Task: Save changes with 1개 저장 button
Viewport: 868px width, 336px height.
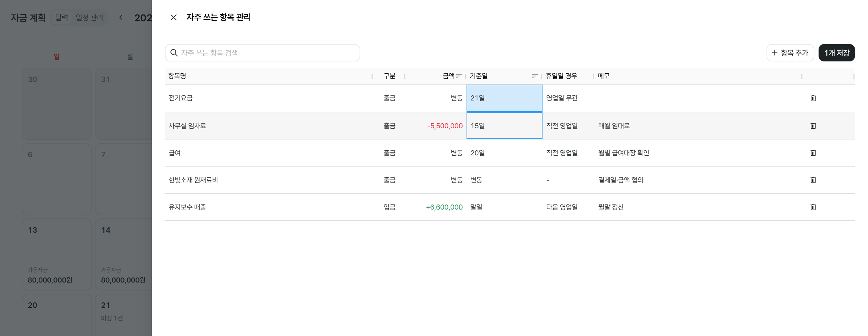Action: coord(837,53)
